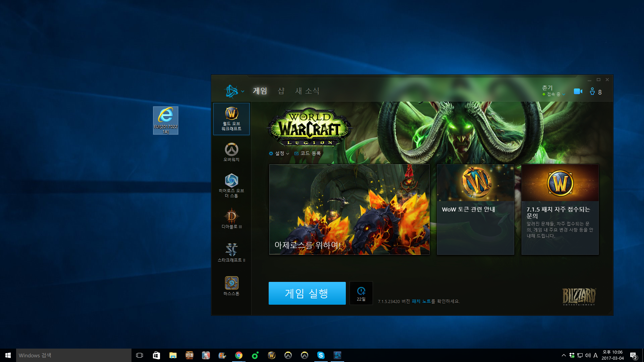644x362 pixels.
Task: Maximize the Battle.net window
Action: tap(598, 80)
